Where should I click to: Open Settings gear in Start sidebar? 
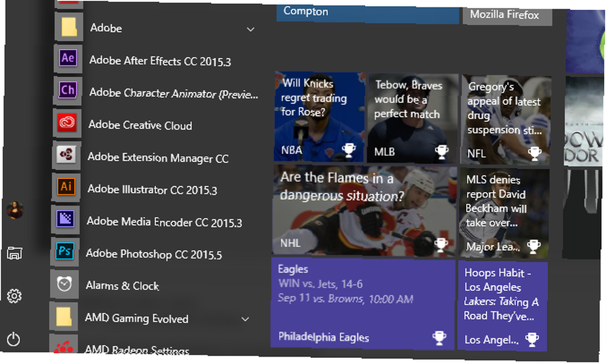coord(15,296)
